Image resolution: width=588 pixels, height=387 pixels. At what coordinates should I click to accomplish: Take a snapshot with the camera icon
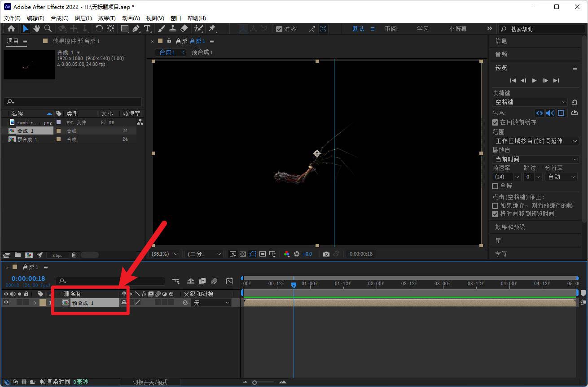[326, 254]
